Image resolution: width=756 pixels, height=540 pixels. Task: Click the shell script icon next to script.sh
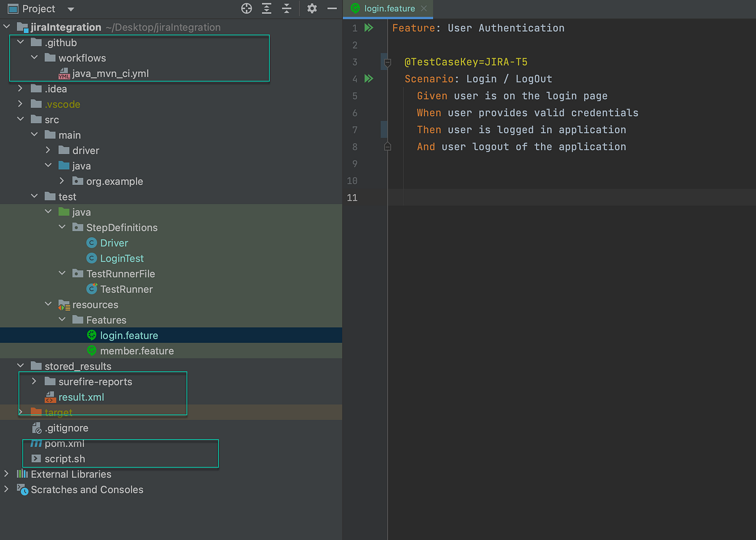coord(37,459)
